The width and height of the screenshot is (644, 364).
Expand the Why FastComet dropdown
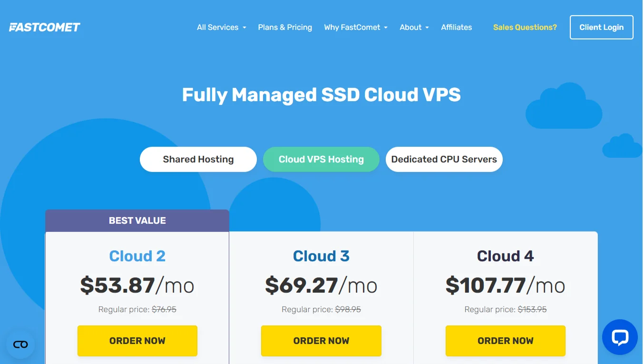tap(356, 27)
